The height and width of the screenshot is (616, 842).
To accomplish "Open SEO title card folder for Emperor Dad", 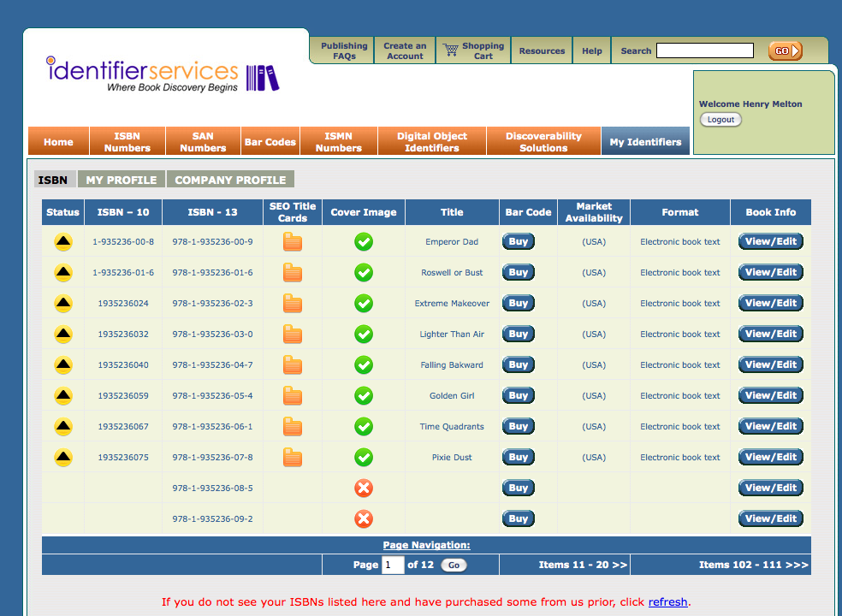I will pos(292,241).
